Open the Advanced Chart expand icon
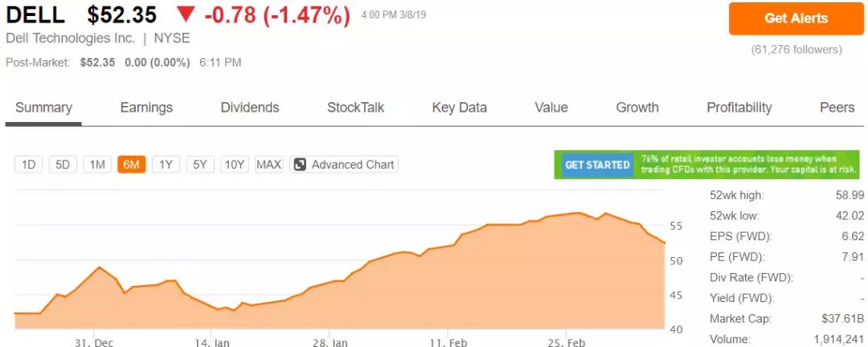 pos(300,165)
